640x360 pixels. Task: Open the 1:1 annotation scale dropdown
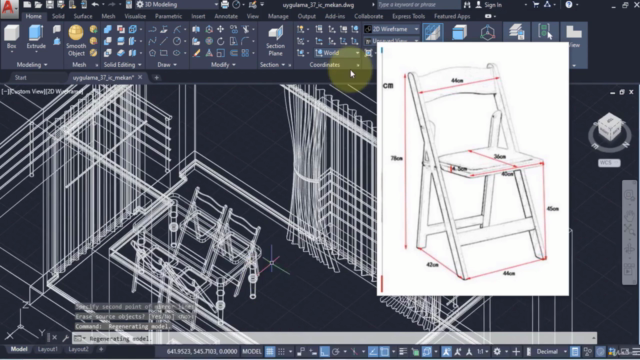tap(483, 351)
